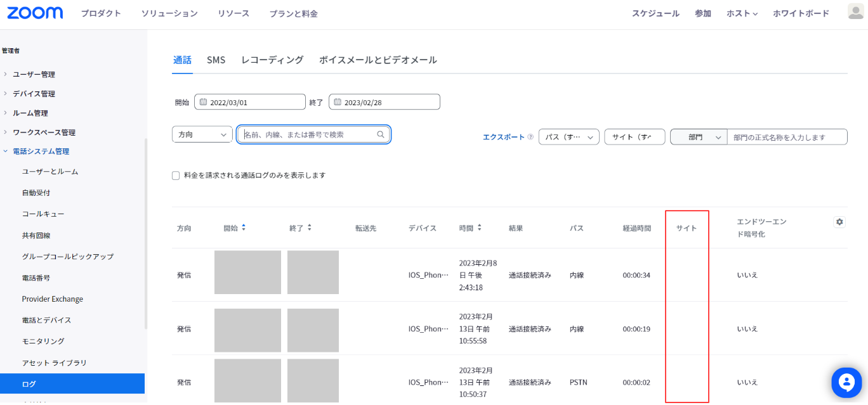The width and height of the screenshot is (868, 405).
Task: Click the department name input field
Action: point(787,137)
